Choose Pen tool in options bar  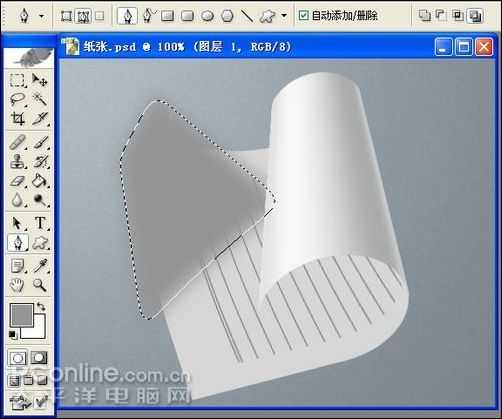coord(127,15)
